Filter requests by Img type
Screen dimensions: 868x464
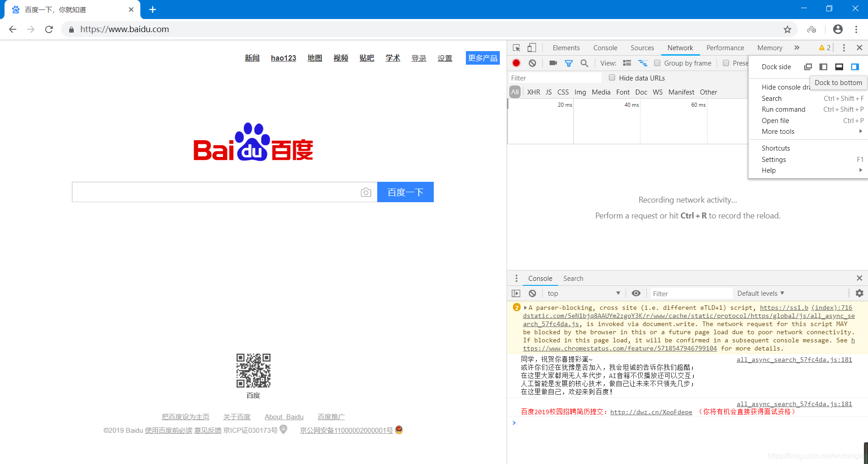click(x=580, y=92)
